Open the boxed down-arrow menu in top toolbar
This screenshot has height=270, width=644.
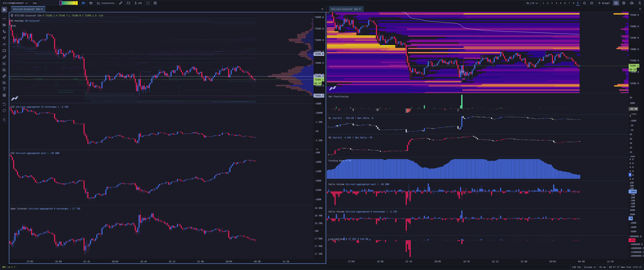pos(155,3)
